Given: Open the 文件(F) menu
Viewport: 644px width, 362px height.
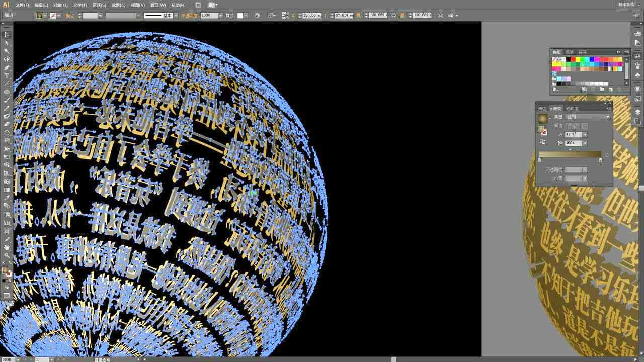Looking at the screenshot, I should 22,5.
